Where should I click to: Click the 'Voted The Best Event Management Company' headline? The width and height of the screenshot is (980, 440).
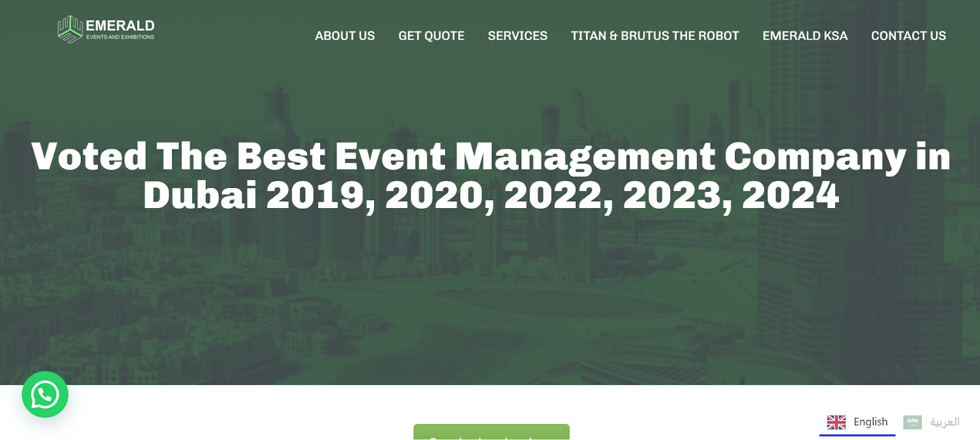[491, 176]
